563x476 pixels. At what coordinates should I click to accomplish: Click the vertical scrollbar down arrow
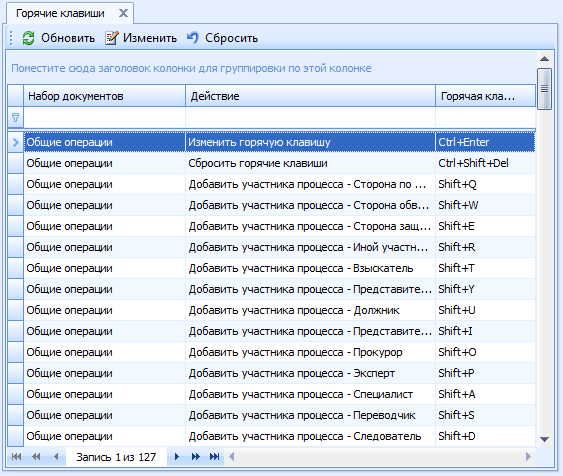[544, 439]
